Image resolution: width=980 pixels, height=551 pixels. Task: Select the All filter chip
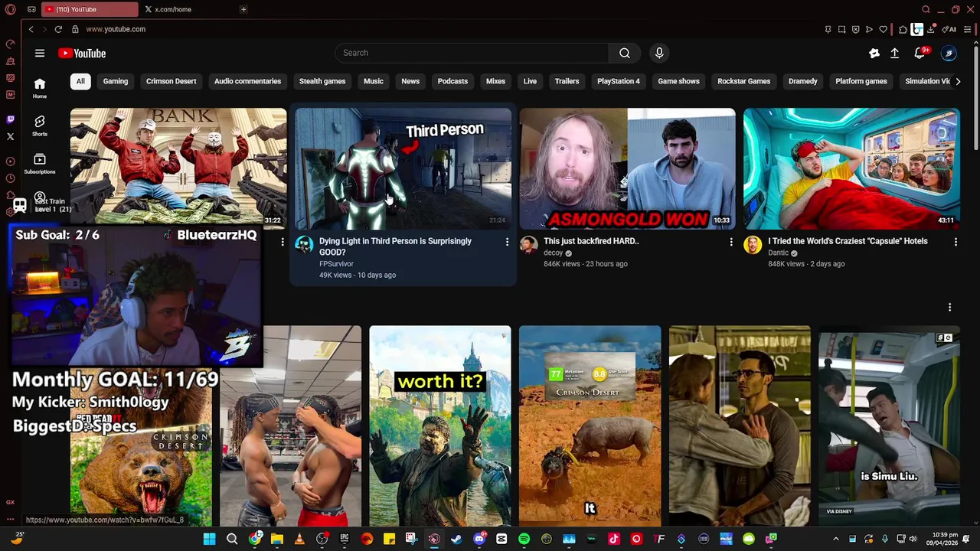pyautogui.click(x=80, y=81)
